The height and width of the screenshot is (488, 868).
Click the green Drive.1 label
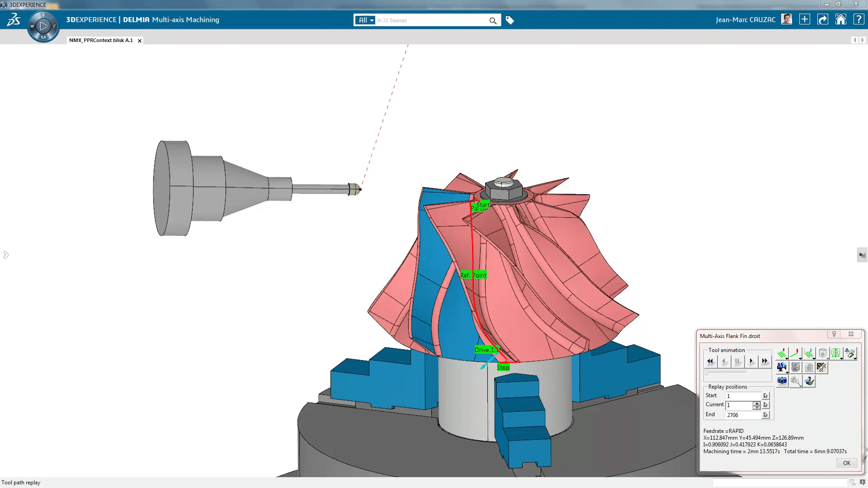click(x=486, y=350)
